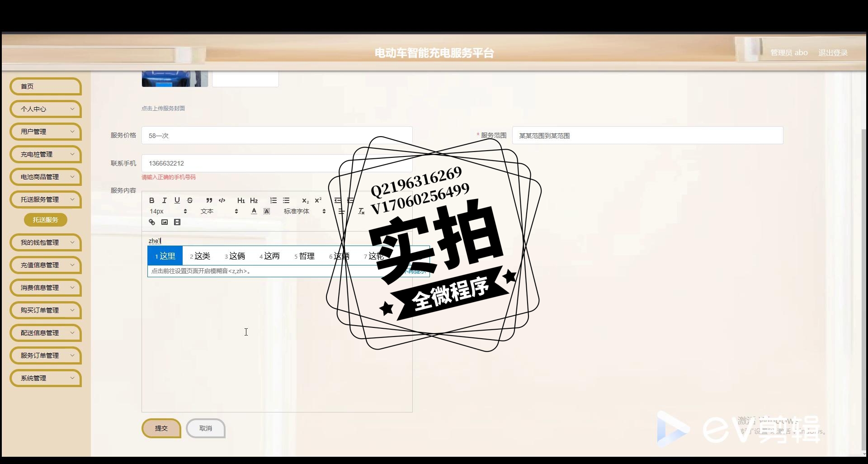The image size is (868, 464).
Task: Choose IME candidate 5 哲理
Action: click(304, 256)
